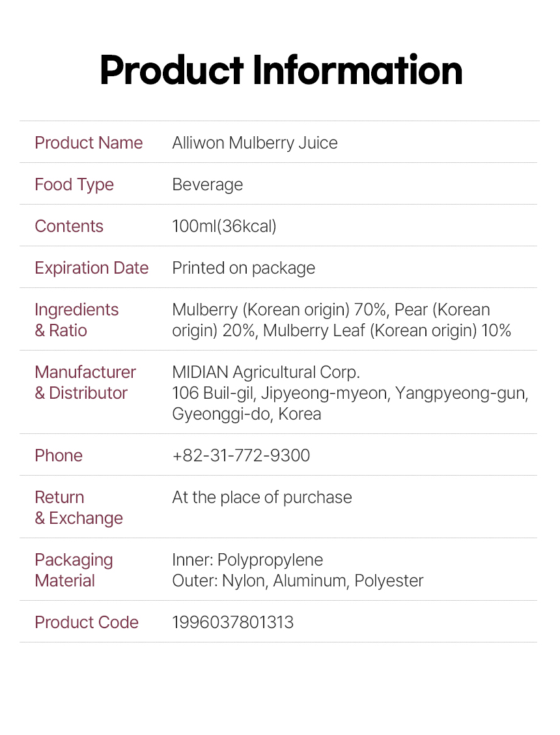Image resolution: width=560 pixels, height=735 pixels.
Task: Click the Food Type label
Action: pyautogui.click(x=74, y=184)
